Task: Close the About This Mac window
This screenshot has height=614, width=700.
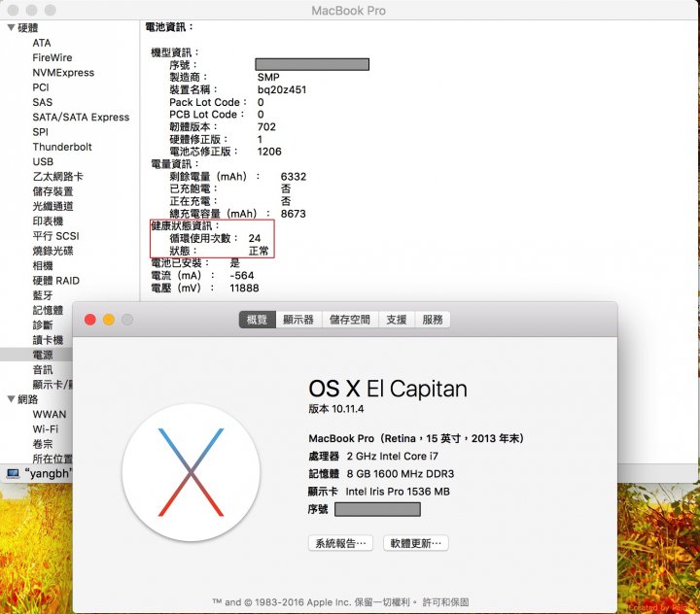Action: [x=90, y=320]
